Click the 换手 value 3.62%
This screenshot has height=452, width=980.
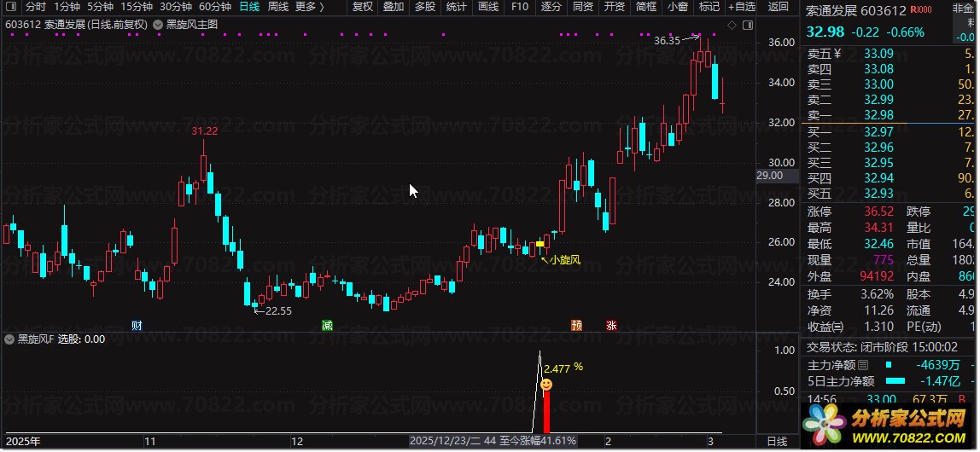point(876,294)
